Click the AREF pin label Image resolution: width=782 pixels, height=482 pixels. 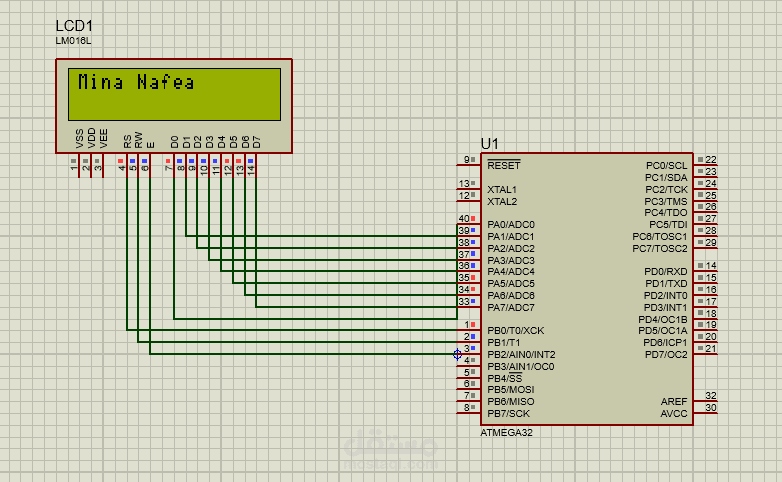(674, 401)
